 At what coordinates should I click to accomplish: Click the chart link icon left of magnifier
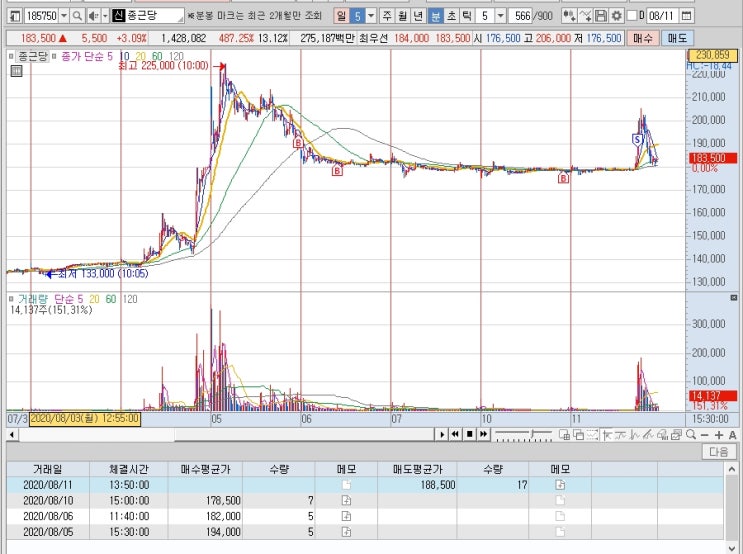tap(677, 434)
